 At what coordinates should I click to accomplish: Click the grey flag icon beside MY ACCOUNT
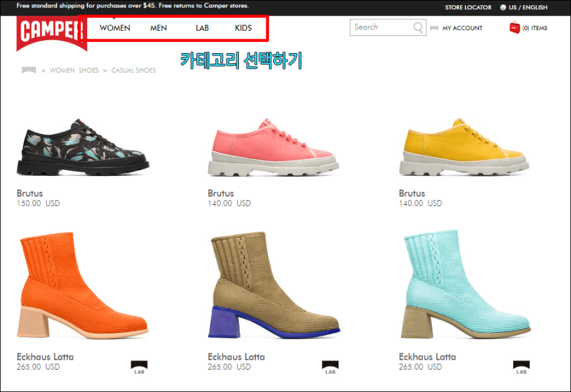434,28
